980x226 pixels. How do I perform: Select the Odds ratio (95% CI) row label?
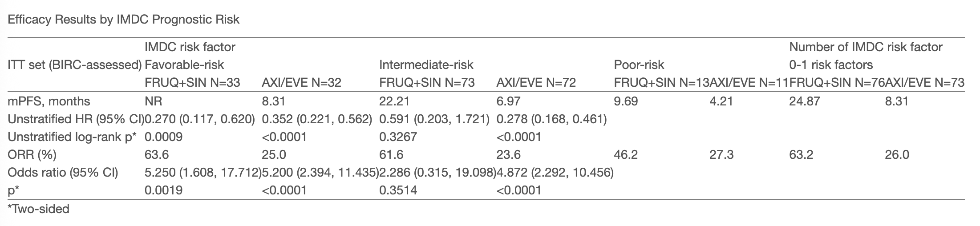[62, 172]
